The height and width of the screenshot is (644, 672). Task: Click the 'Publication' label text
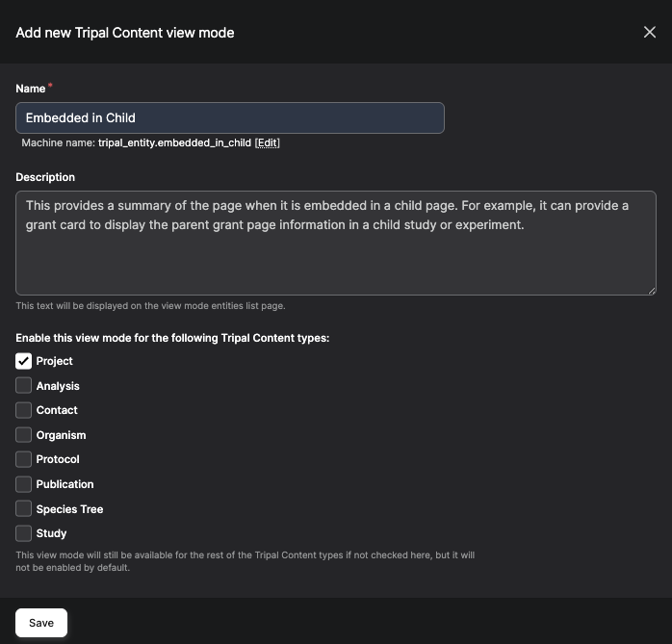[65, 484]
